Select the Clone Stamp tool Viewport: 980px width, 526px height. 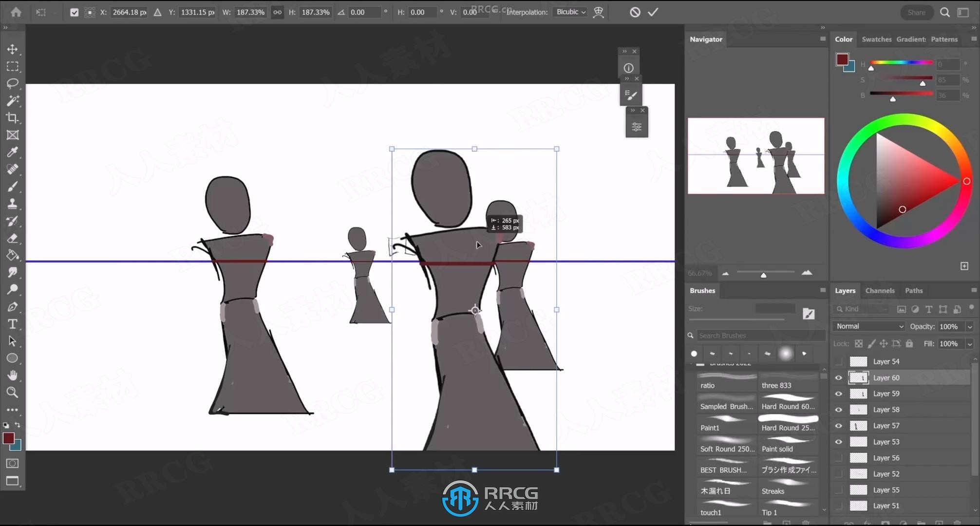tap(13, 204)
